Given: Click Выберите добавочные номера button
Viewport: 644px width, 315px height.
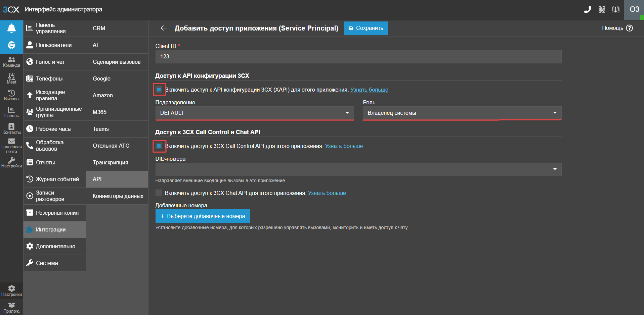Looking at the screenshot, I should 203,216.
